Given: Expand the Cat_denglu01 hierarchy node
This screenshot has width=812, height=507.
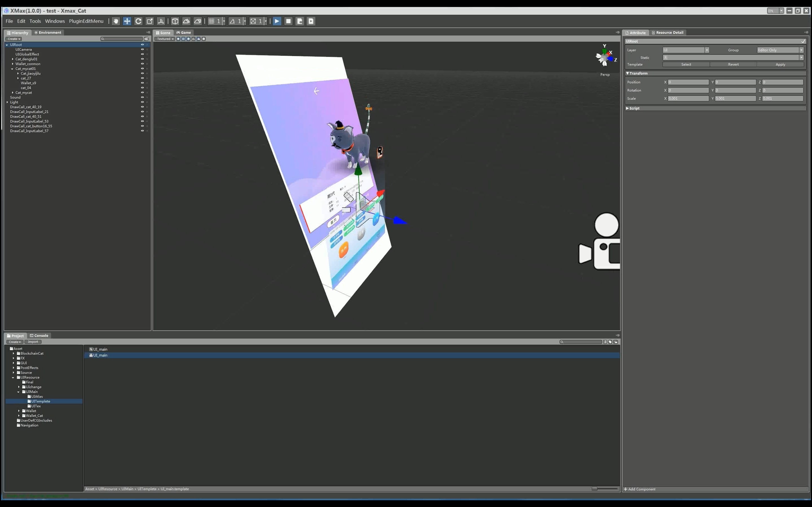Looking at the screenshot, I should [x=13, y=59].
